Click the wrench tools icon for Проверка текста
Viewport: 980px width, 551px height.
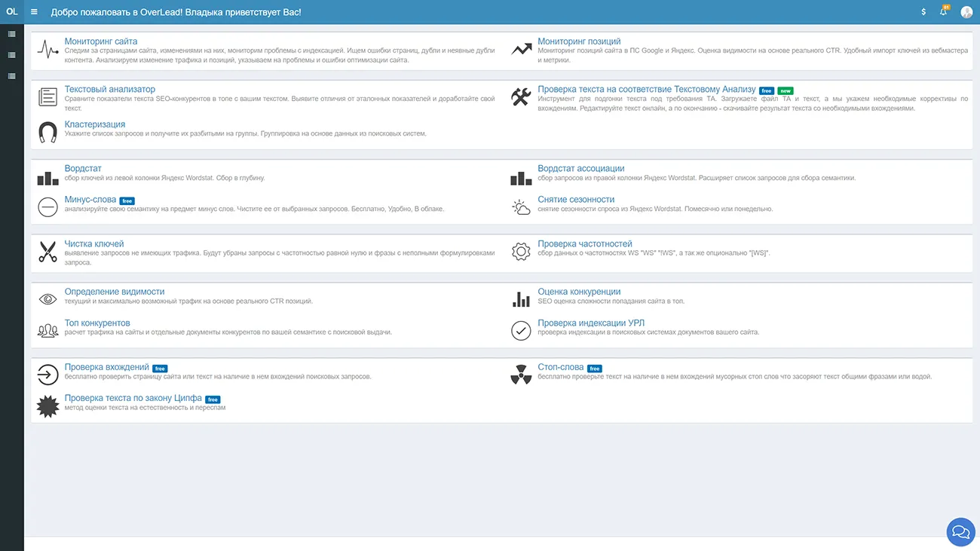click(x=521, y=97)
